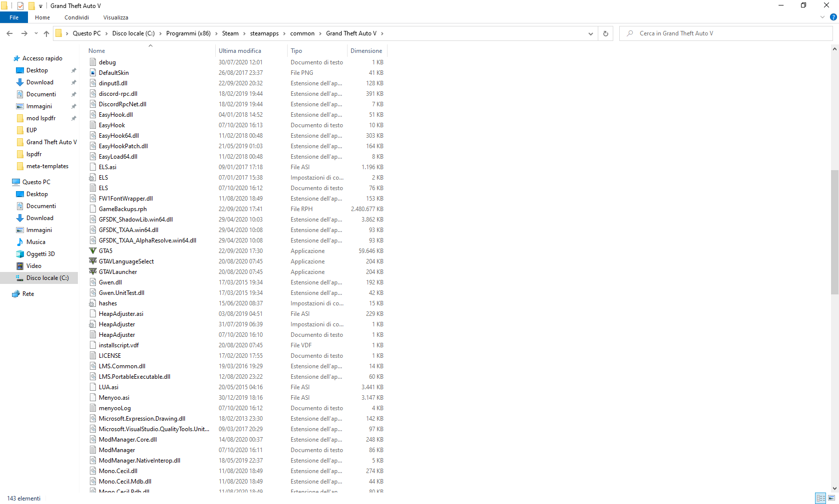Select the mod lspdfr folder in sidebar
Viewport: 839px width, 504px height.
pyautogui.click(x=41, y=118)
